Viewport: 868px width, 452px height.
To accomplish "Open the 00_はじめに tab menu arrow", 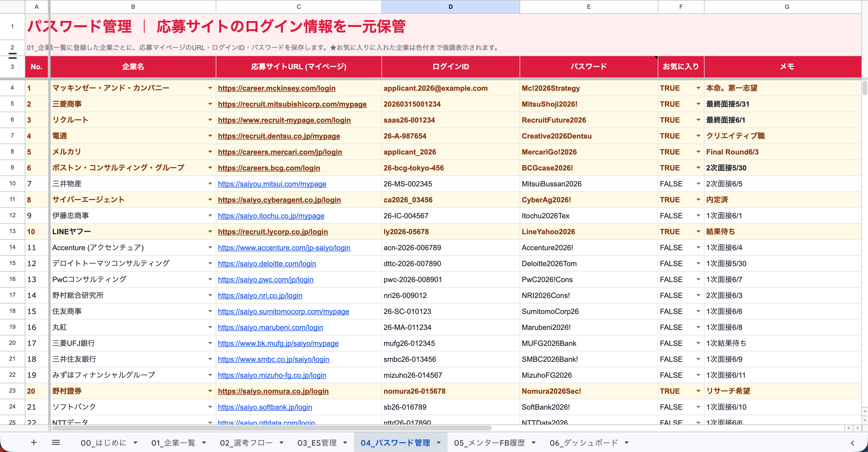I will (x=135, y=443).
